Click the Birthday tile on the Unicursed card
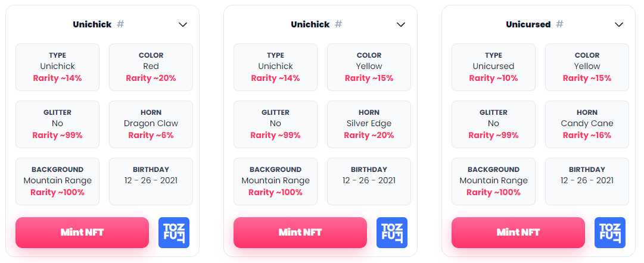This screenshot has height=263, width=644. pyautogui.click(x=587, y=181)
